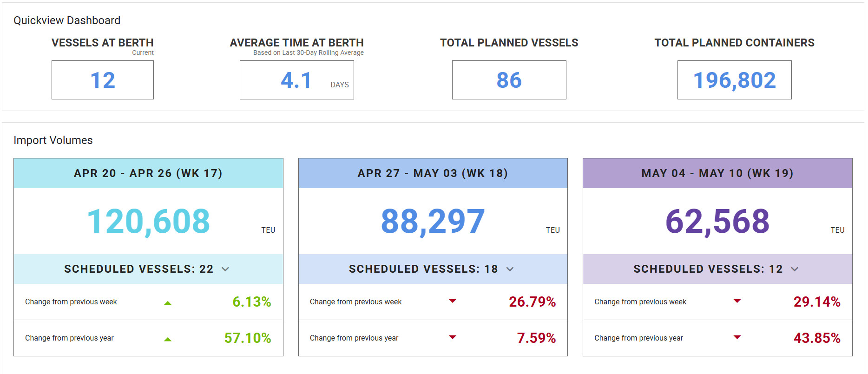Screen dimensions: 868x374
Task: Select the May 04 - May 10 (WK 19) header
Action: [x=717, y=173]
